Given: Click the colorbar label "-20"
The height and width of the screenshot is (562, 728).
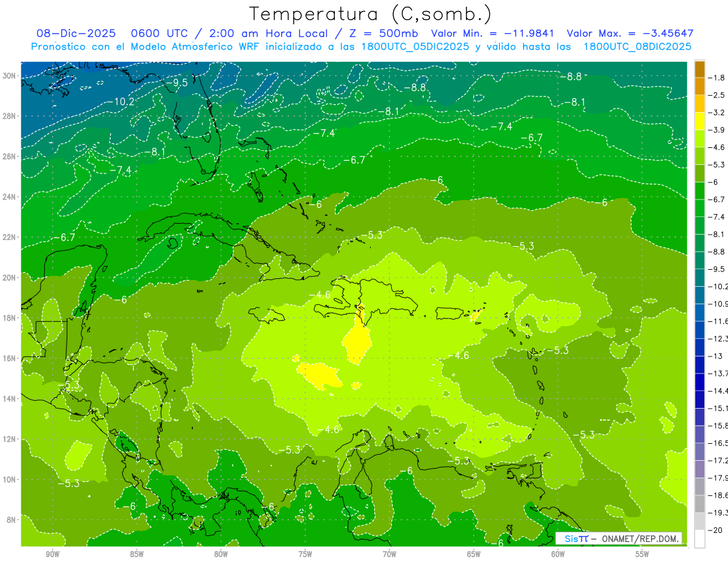Looking at the screenshot, I should click(x=716, y=530).
